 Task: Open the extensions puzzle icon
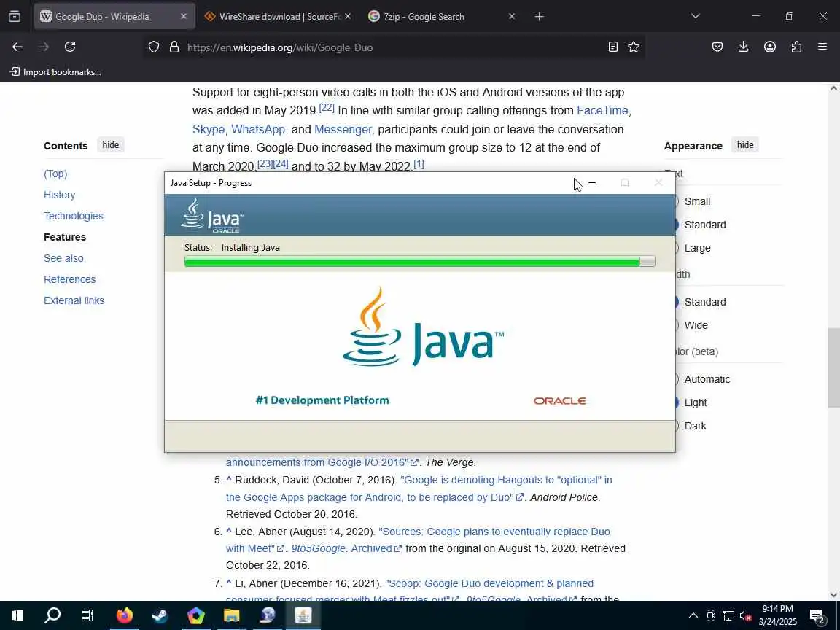(x=796, y=47)
